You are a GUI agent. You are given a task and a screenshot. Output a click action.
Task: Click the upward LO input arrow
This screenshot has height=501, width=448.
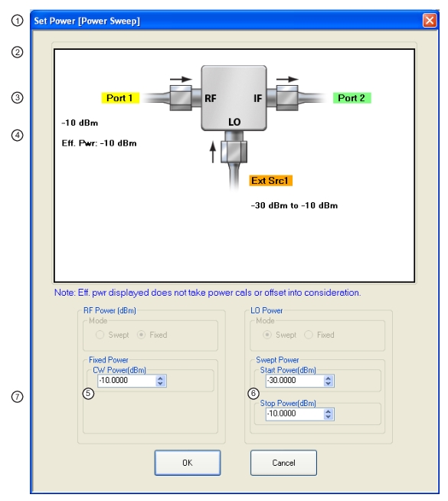pyautogui.click(x=213, y=152)
